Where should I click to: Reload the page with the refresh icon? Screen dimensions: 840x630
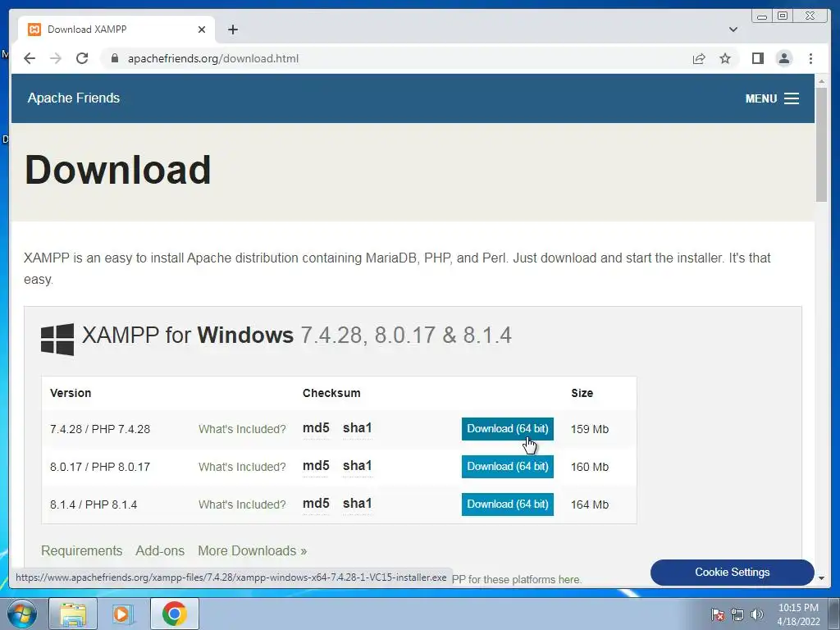(82, 58)
